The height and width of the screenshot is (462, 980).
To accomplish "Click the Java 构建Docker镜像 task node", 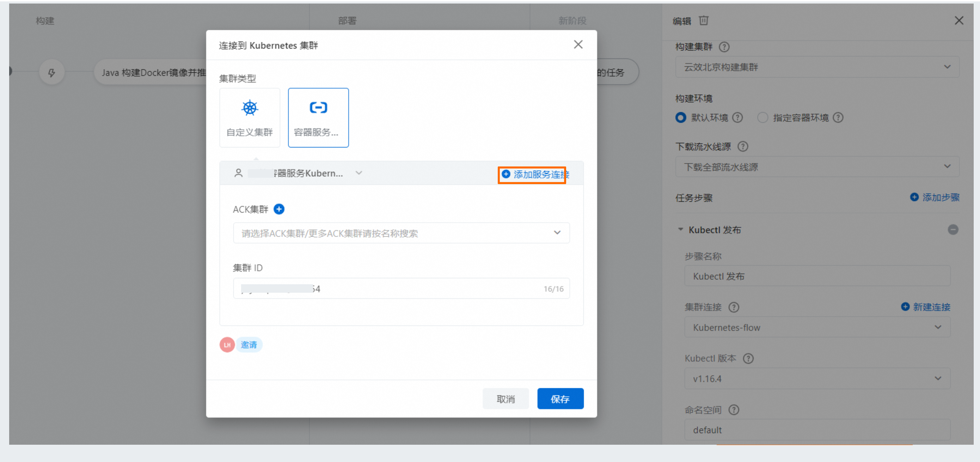I will pos(150,72).
